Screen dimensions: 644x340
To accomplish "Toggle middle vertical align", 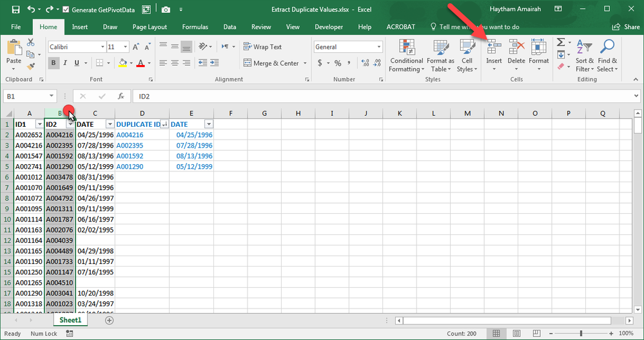I will [175, 47].
